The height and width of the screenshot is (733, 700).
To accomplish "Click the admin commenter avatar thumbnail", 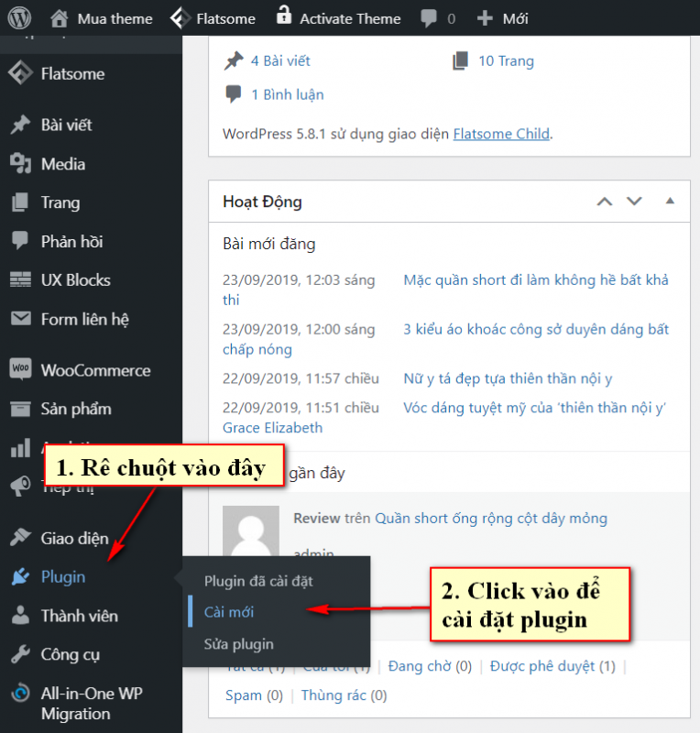I will tap(251, 531).
